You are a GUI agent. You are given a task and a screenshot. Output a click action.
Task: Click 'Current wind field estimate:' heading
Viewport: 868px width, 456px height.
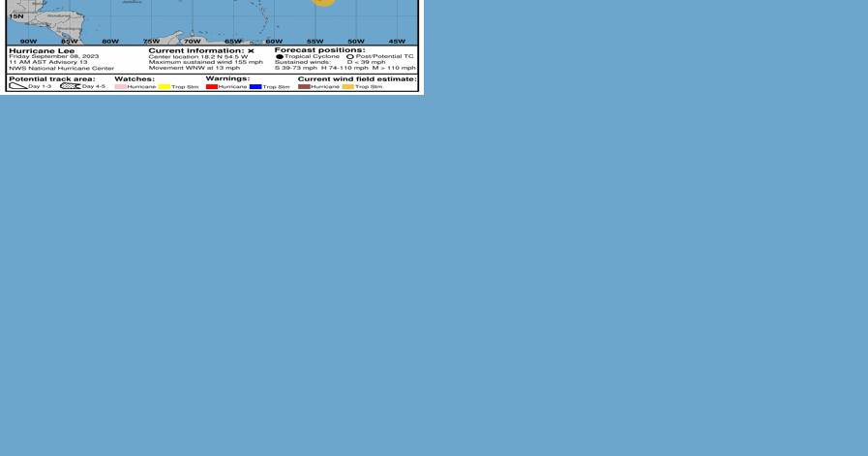click(357, 79)
